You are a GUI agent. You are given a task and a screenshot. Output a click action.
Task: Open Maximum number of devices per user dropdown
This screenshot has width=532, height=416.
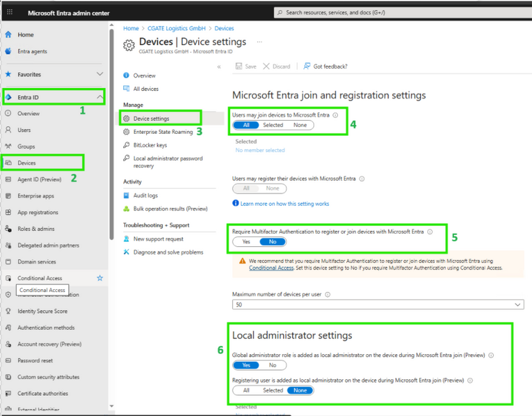coord(378,305)
